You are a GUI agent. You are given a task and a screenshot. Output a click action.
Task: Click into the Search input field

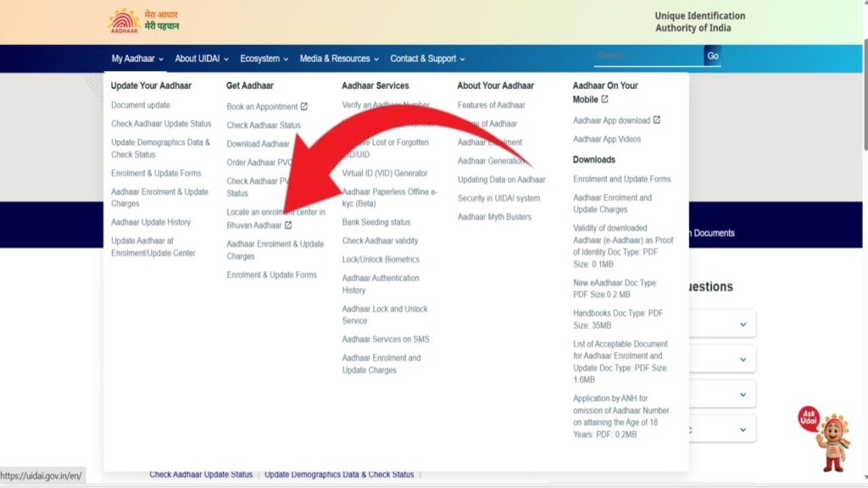click(648, 56)
